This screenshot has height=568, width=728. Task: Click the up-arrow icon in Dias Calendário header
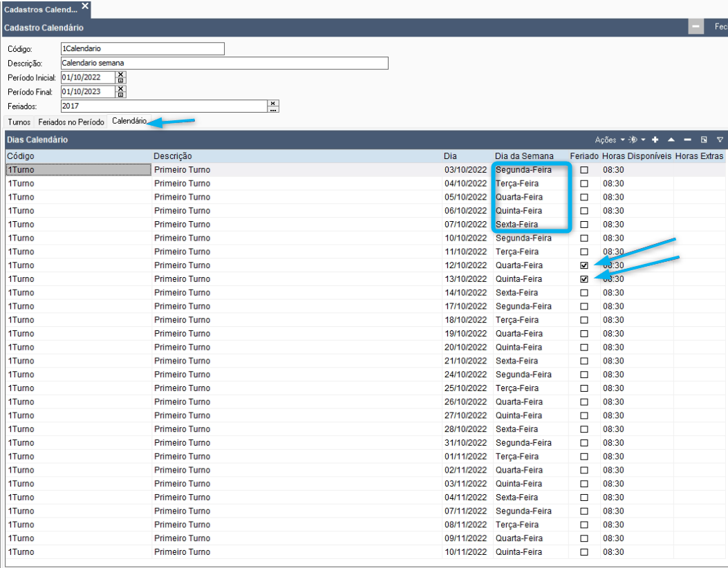coord(671,140)
